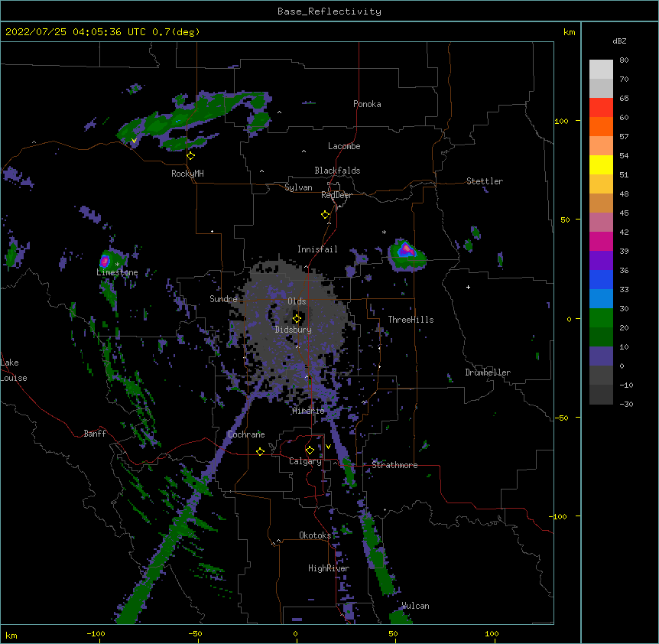The image size is (659, 644).
Task: Click the 80 value label on the dBZ legend
Action: pos(624,60)
